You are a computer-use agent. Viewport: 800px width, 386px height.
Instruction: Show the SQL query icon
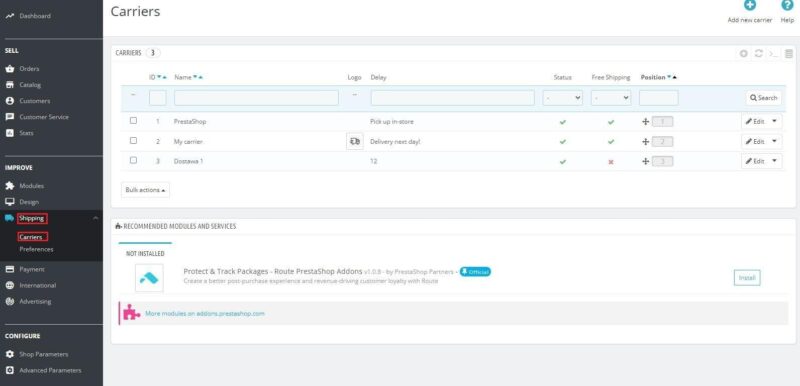773,54
